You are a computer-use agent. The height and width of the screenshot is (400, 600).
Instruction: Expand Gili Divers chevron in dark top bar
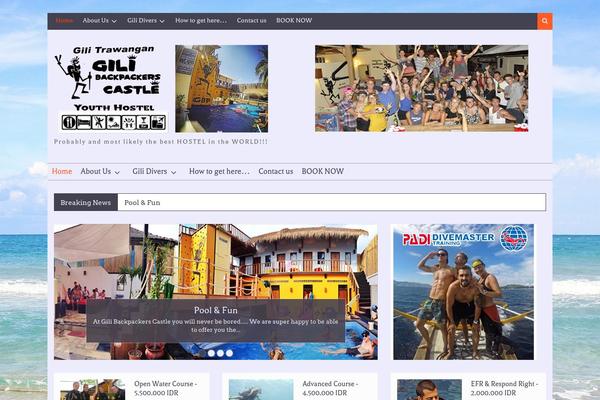(x=162, y=21)
